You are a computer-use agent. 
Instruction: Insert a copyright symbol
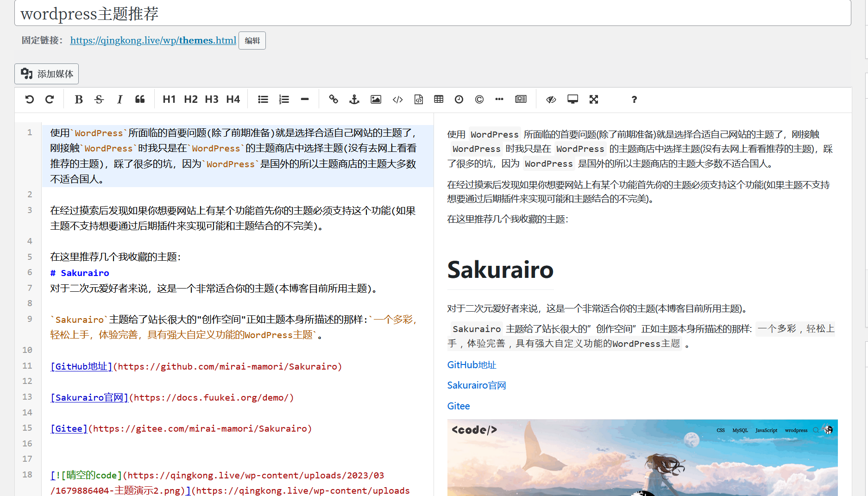(x=479, y=99)
